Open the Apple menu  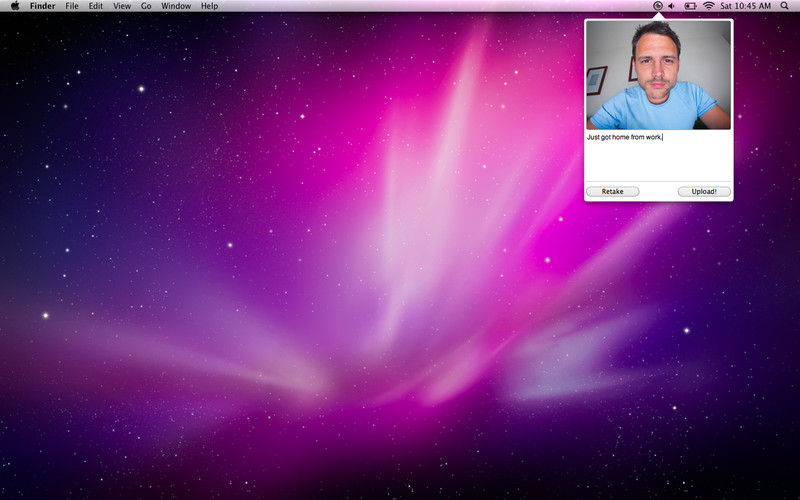click(x=15, y=6)
